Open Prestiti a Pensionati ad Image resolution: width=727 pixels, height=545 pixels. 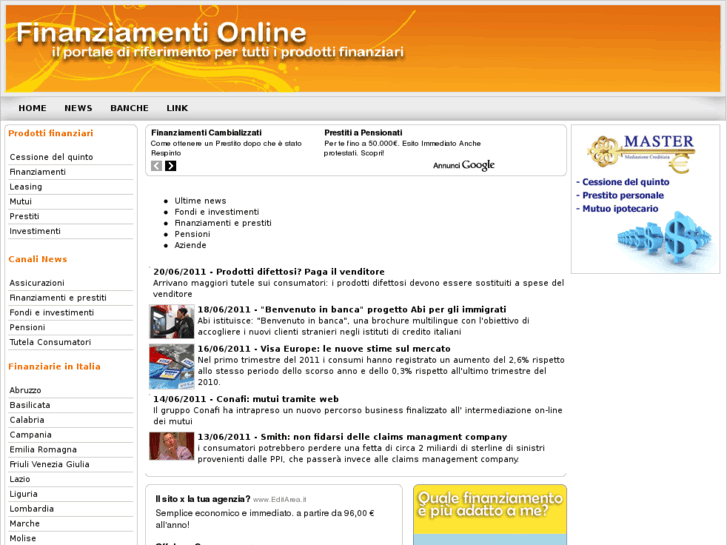[x=363, y=133]
